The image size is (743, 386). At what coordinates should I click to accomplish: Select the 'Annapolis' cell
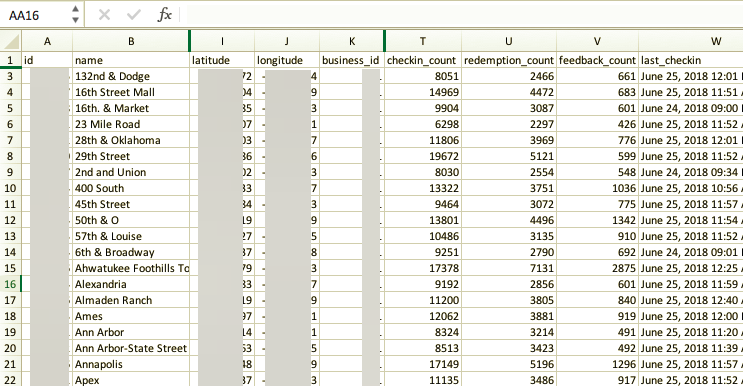[x=131, y=364]
